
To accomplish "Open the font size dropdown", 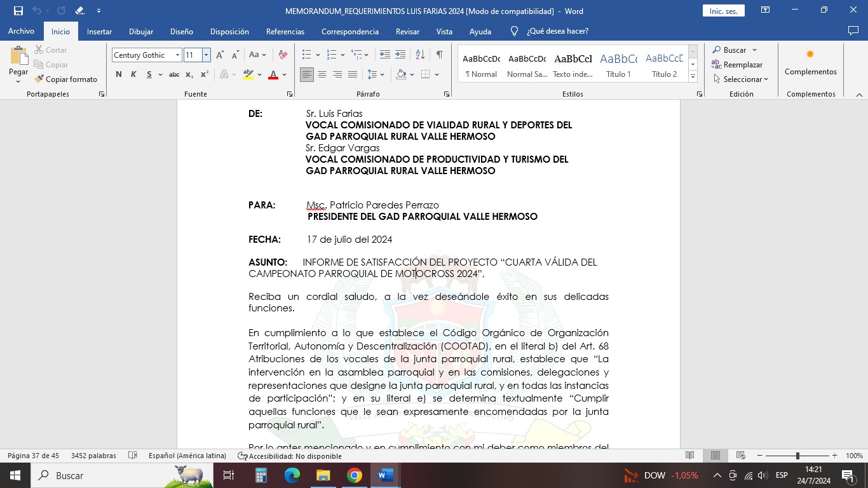I will (206, 55).
